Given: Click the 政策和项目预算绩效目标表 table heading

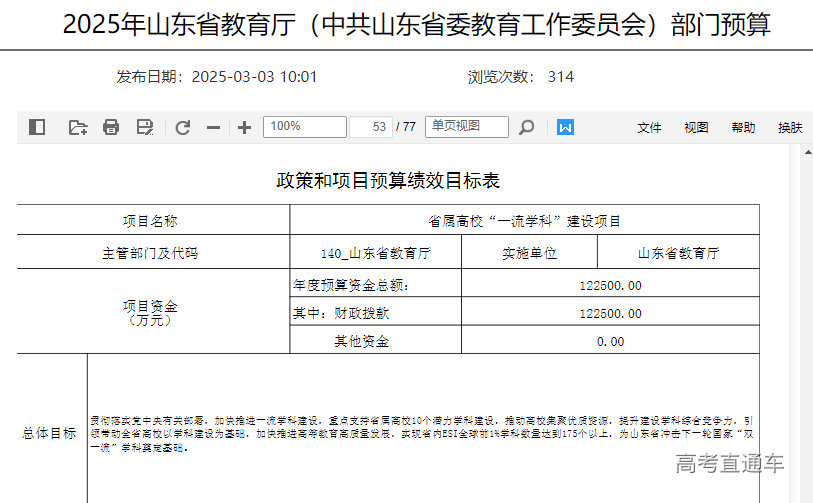Looking at the screenshot, I should tap(387, 181).
